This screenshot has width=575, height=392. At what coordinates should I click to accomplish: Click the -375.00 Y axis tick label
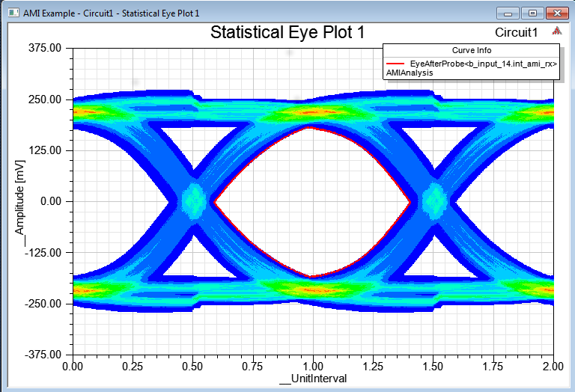point(43,355)
